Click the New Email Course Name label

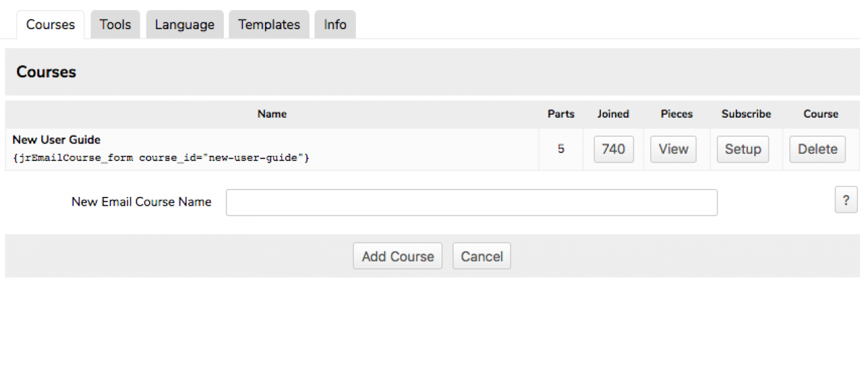141,202
